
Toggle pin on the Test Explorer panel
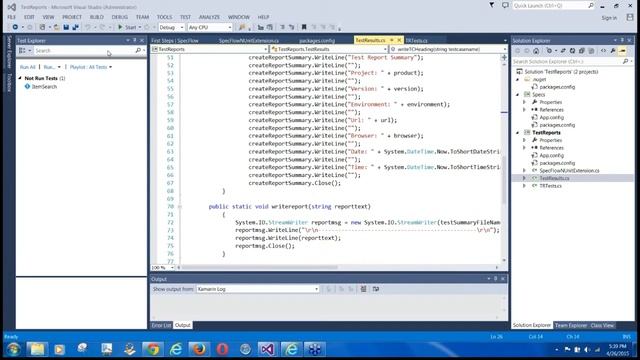(x=135, y=40)
